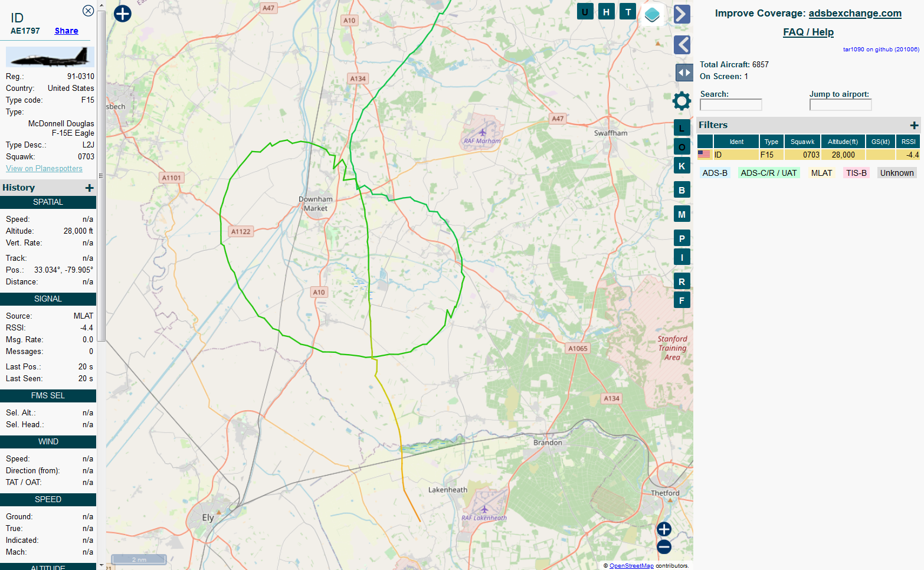Click the SPATIAL section header
This screenshot has width=924, height=570.
pos(48,202)
